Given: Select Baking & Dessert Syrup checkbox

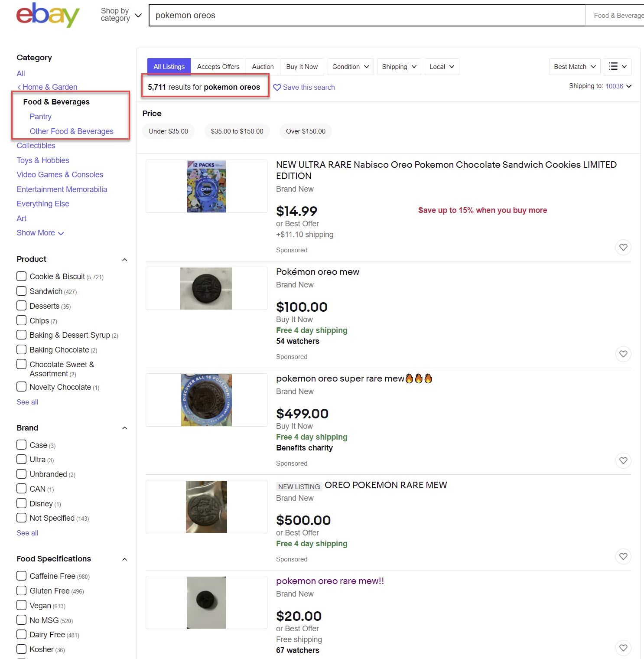Looking at the screenshot, I should pos(21,335).
